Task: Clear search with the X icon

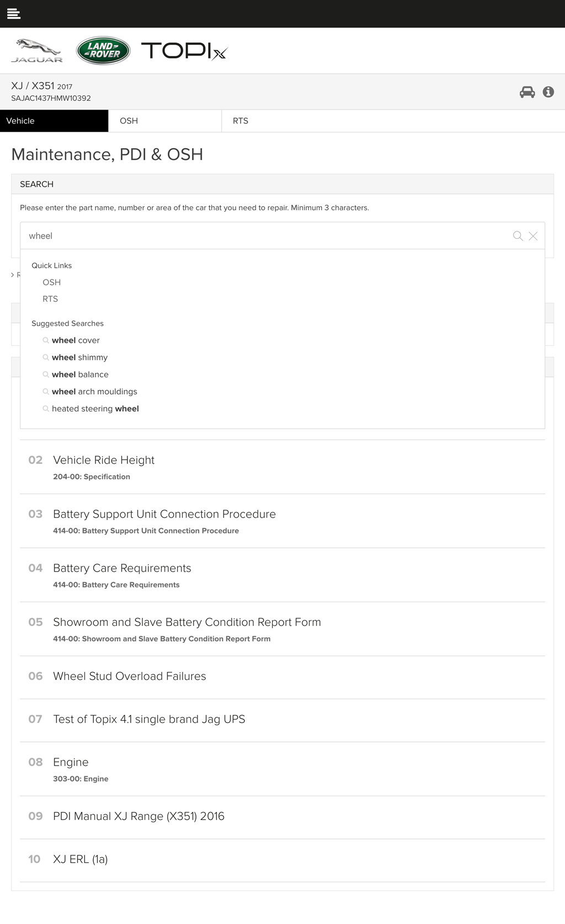Action: (x=533, y=236)
